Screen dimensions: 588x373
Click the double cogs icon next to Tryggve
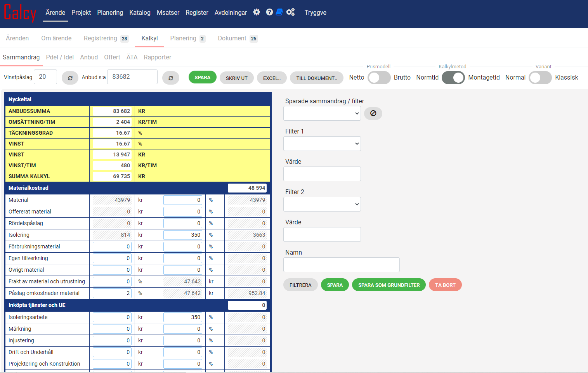[290, 12]
